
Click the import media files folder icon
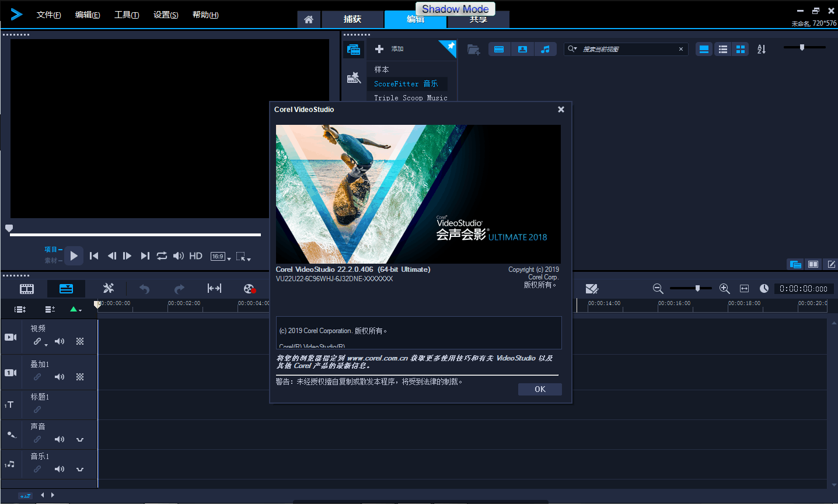pos(473,50)
